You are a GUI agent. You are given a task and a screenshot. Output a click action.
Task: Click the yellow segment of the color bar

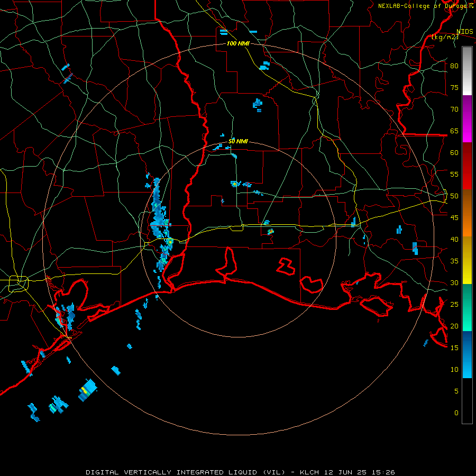point(467,260)
